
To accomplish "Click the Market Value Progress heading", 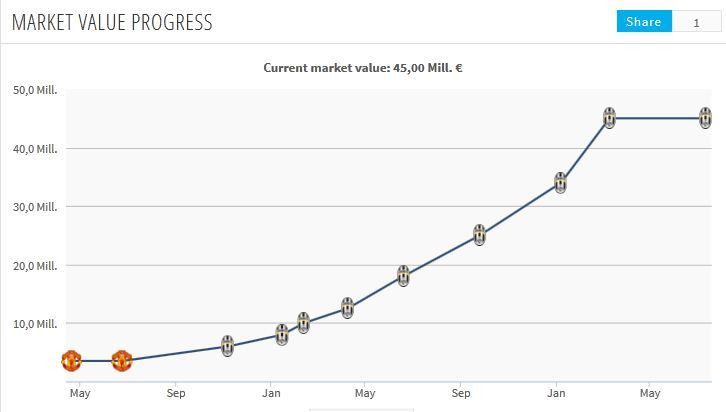I will [x=112, y=22].
